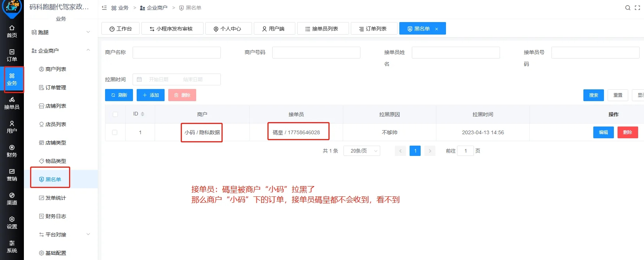
Task: Close the 黑名单 tab
Action: coord(436,29)
